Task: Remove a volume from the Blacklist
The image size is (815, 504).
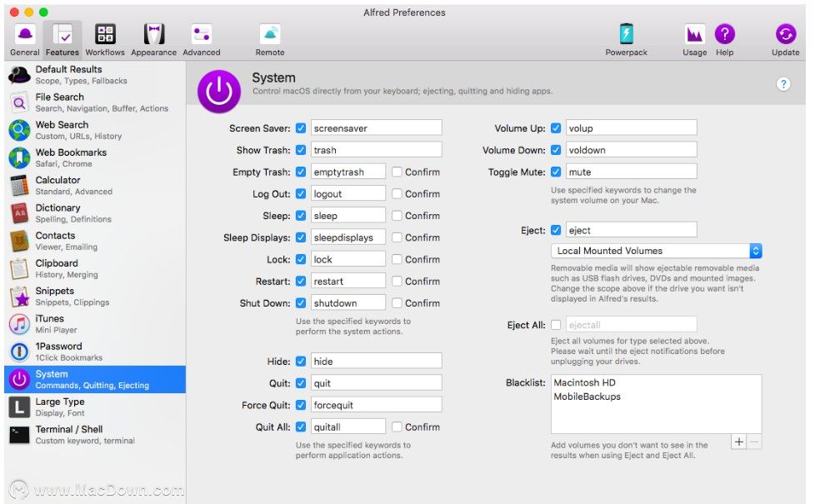Action: (x=754, y=442)
